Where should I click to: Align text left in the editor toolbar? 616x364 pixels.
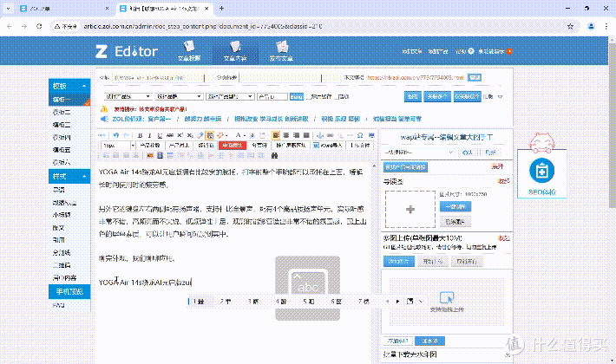point(276,135)
